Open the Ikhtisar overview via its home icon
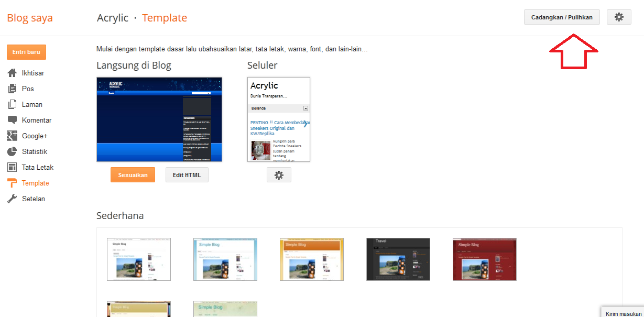 [12, 73]
